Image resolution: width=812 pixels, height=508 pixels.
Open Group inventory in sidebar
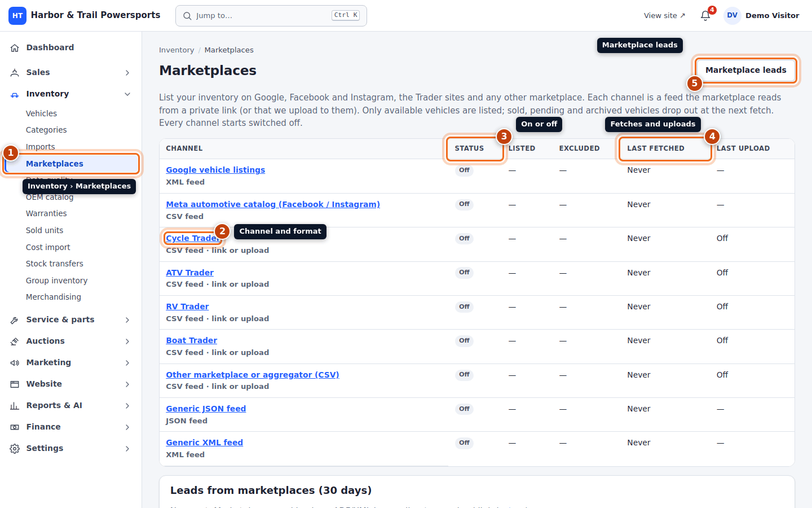pyautogui.click(x=56, y=281)
